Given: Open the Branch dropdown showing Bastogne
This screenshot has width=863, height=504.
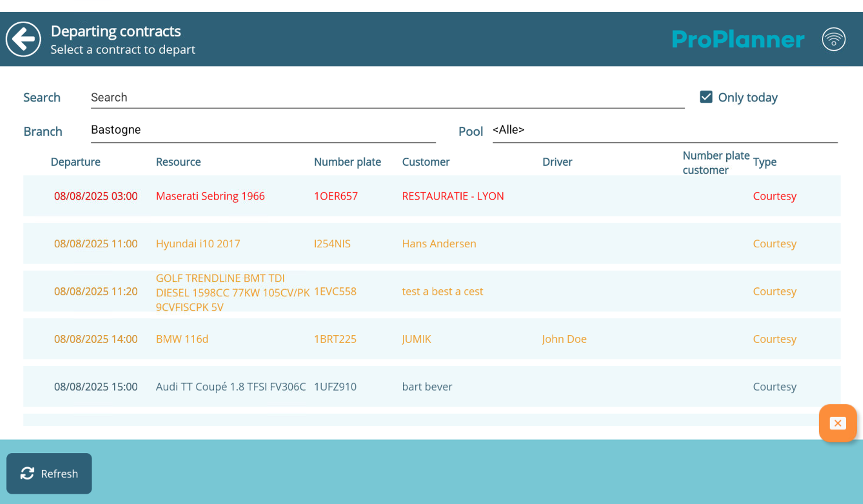Looking at the screenshot, I should 263,130.
